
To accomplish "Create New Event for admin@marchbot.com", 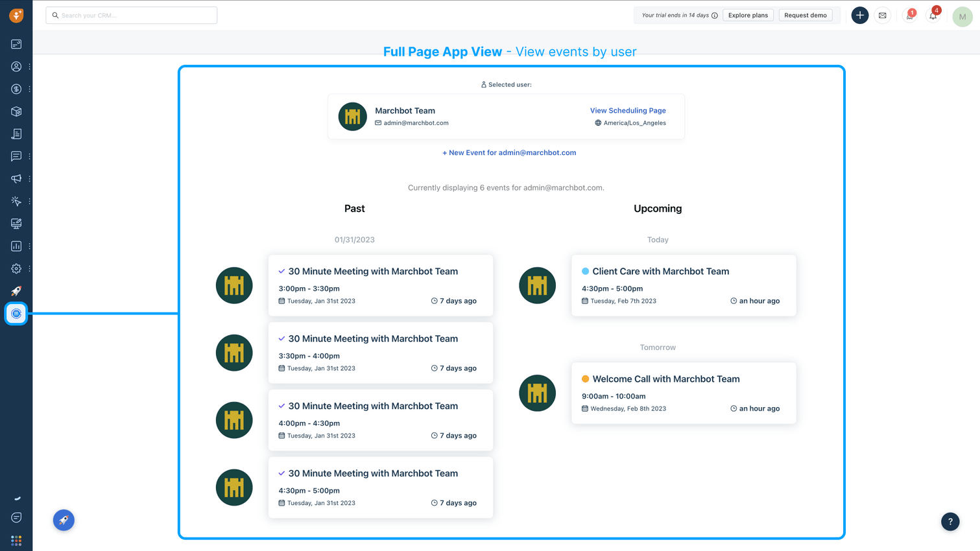I will 510,152.
